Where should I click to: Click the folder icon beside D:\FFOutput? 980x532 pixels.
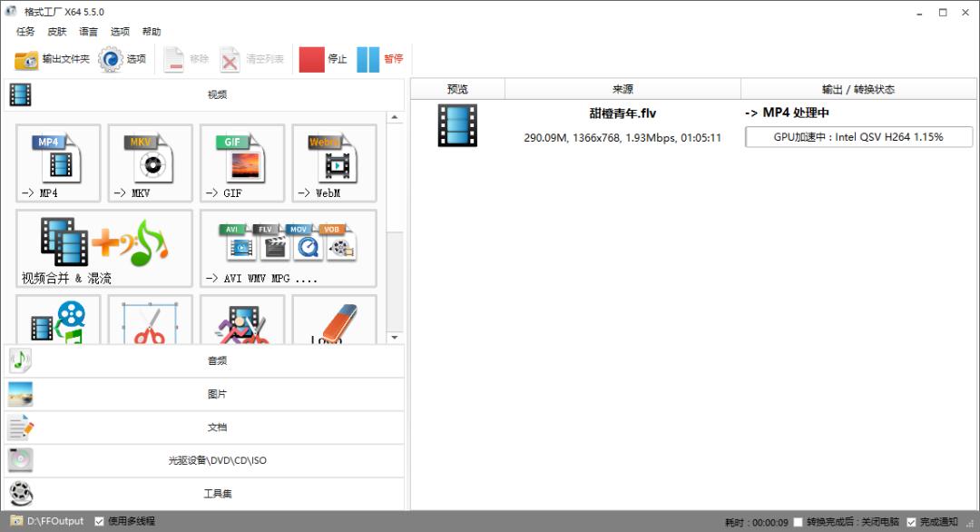(x=17, y=521)
